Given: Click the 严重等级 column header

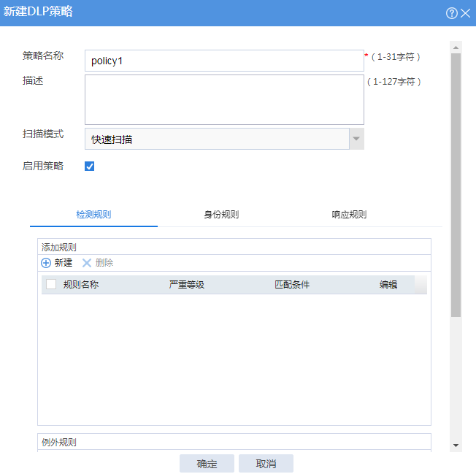Looking at the screenshot, I should tap(187, 285).
